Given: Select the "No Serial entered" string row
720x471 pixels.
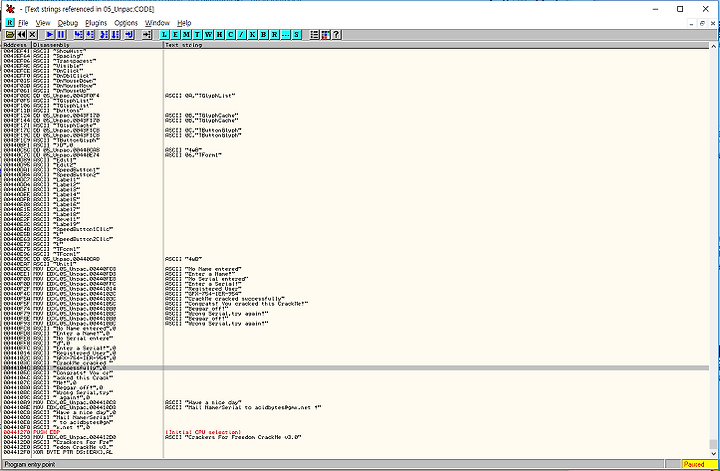Looking at the screenshot, I should point(356,279).
